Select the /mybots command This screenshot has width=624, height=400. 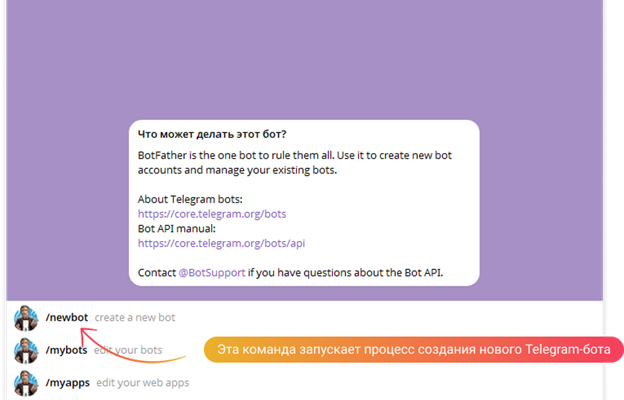pyautogui.click(x=66, y=351)
